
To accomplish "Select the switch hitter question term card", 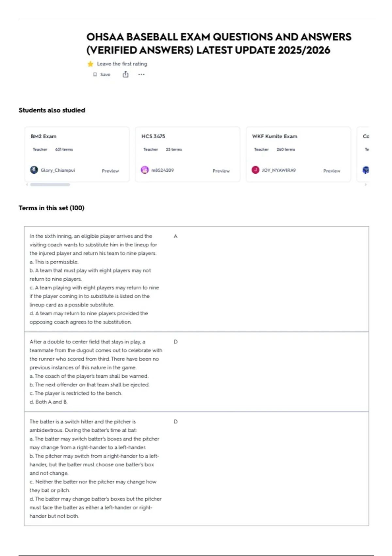I will click(196, 469).
